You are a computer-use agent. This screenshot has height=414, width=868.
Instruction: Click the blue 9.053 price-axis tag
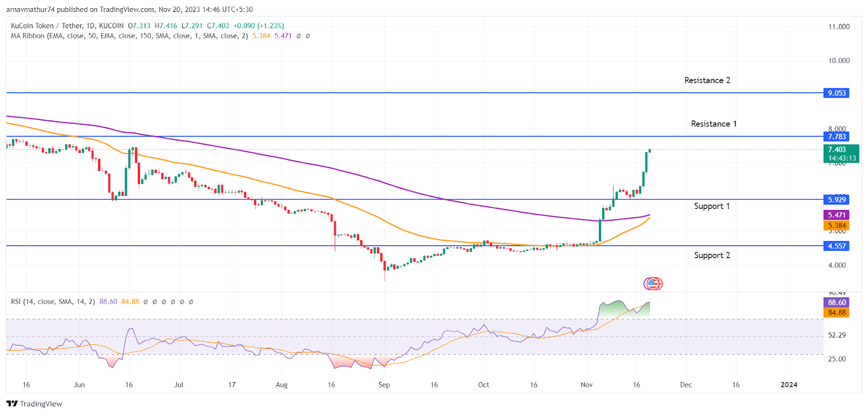837,93
